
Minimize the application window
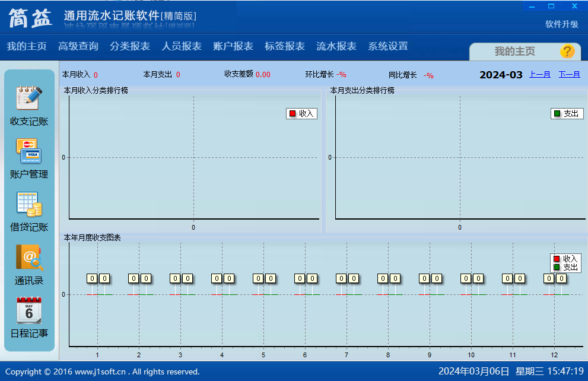pyautogui.click(x=532, y=7)
